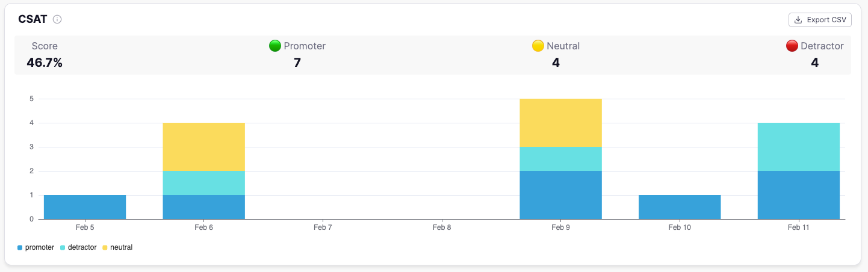
Task: Click the 46.7% score value
Action: [x=45, y=63]
